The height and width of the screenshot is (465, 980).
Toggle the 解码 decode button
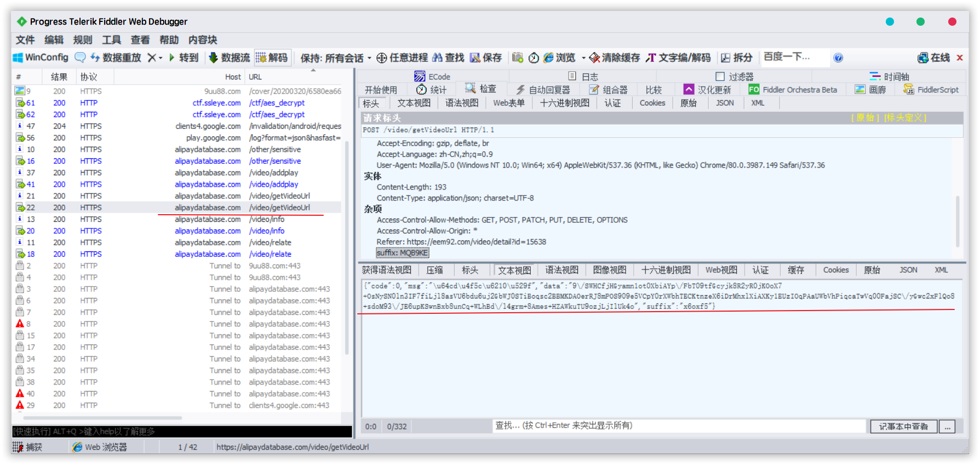[272, 58]
